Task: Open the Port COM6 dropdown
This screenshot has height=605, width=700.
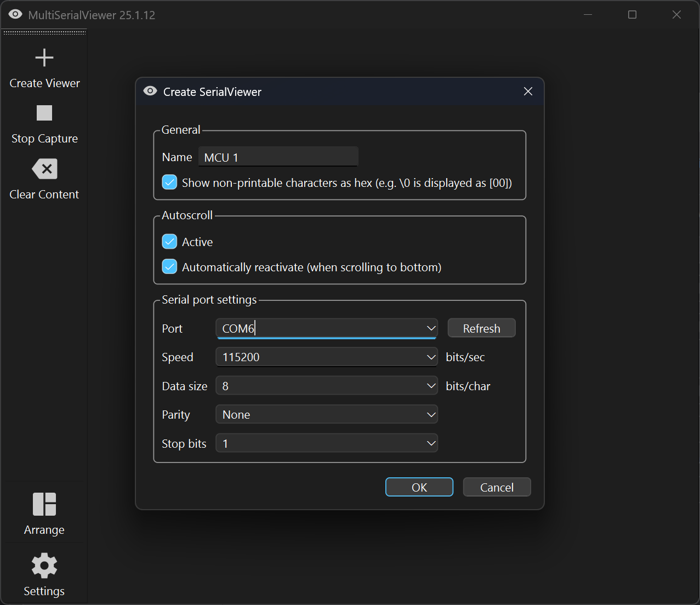Action: point(327,328)
